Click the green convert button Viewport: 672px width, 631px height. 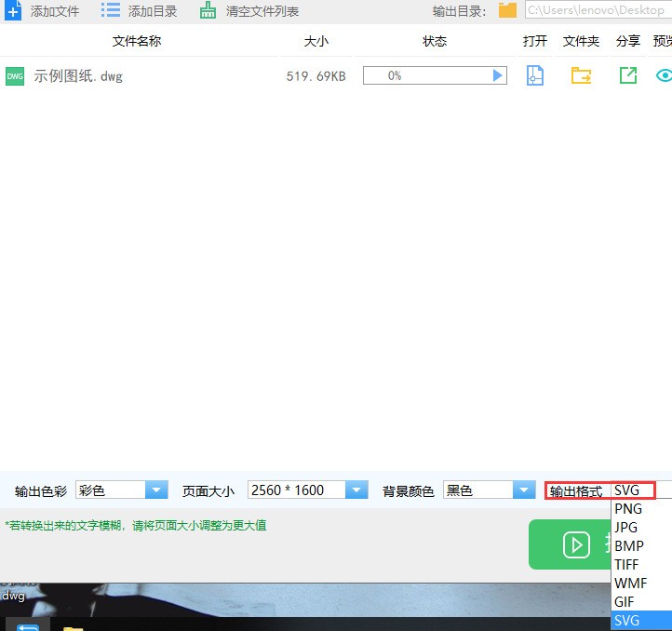[x=570, y=544]
